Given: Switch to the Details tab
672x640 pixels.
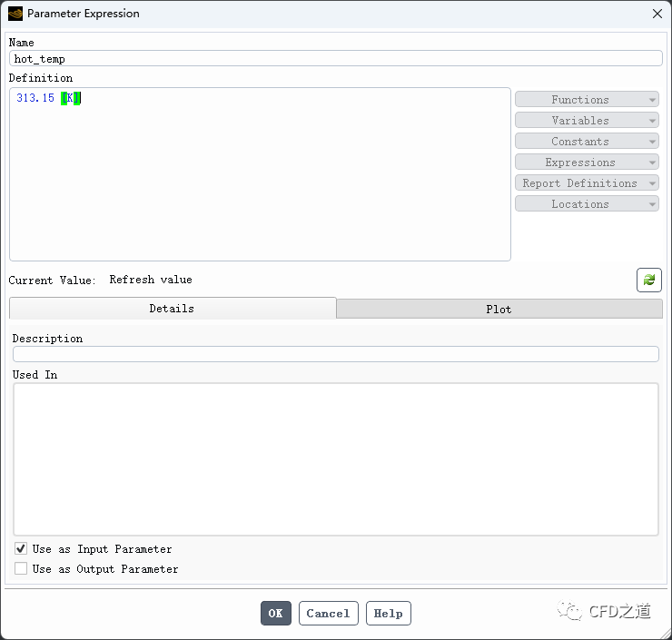Looking at the screenshot, I should pos(173,309).
